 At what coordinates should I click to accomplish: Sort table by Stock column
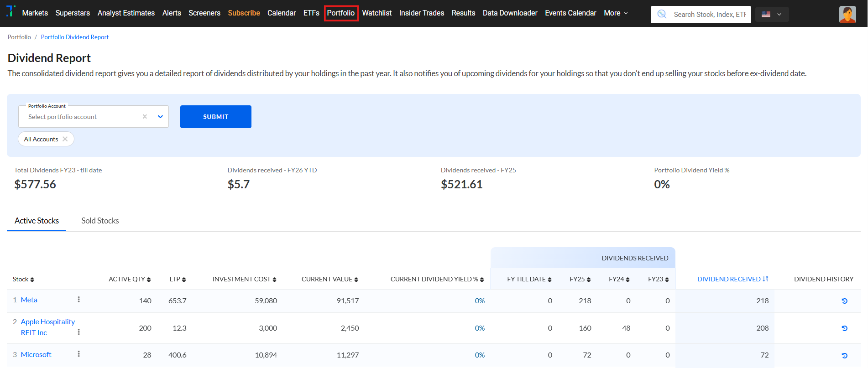point(23,280)
